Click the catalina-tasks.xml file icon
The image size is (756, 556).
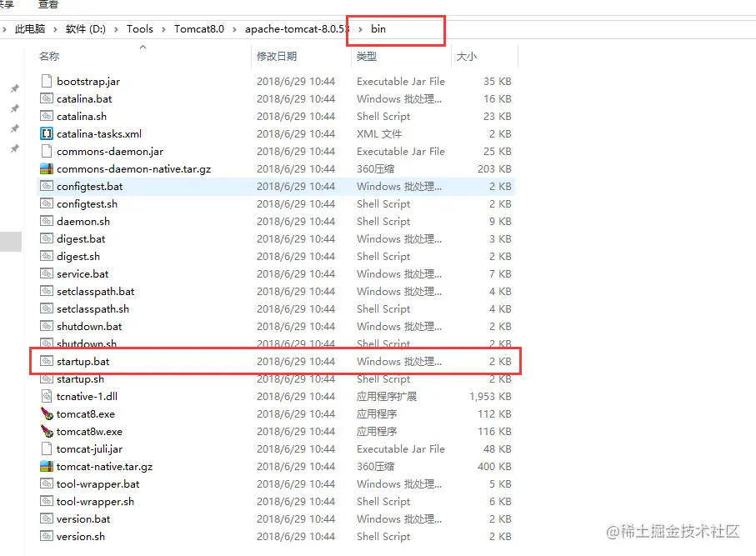coord(47,133)
